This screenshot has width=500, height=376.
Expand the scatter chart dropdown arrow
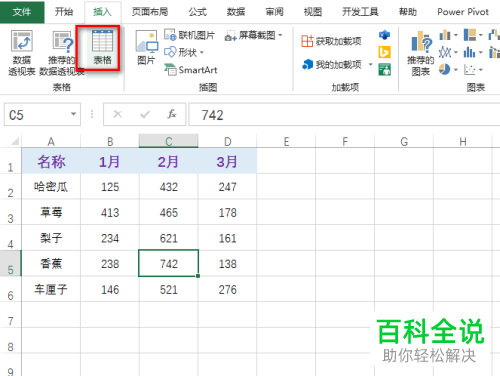481,70
